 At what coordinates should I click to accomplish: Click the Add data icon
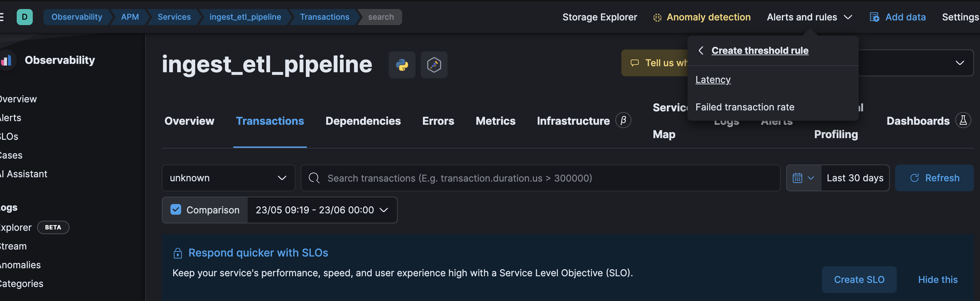click(x=874, y=17)
